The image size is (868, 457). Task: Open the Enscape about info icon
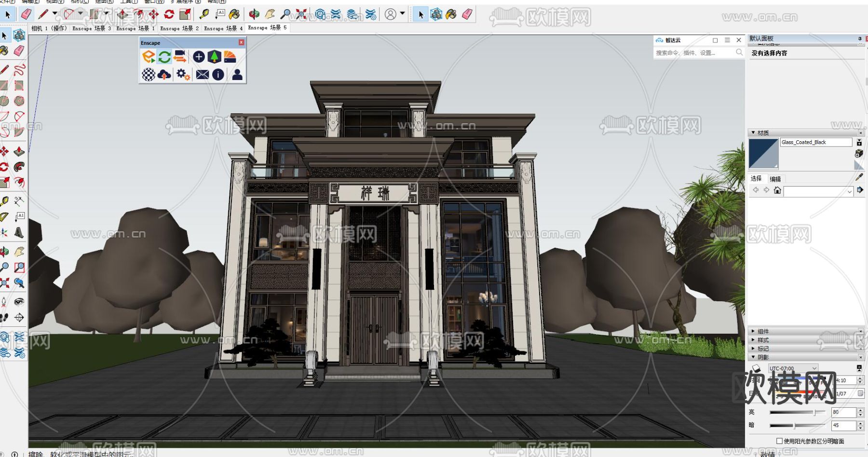pos(218,74)
